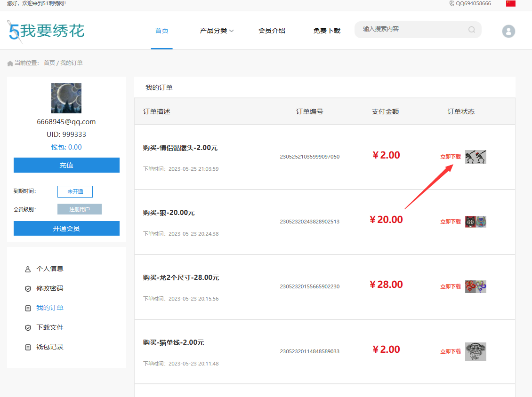Viewport: 532px width, 397px height.
Task: Click order number 2305232015566590​2230
Action: tap(309, 286)
